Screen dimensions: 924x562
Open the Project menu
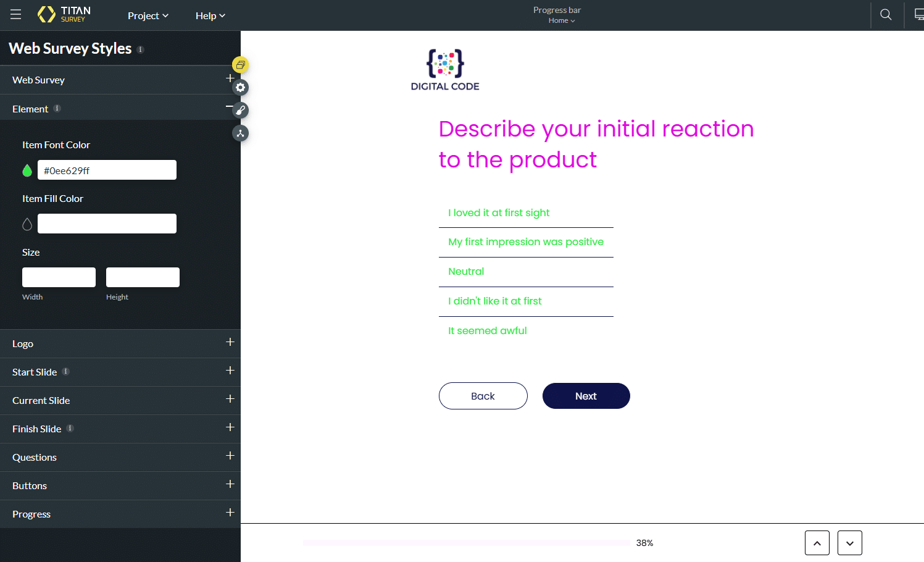(x=148, y=15)
